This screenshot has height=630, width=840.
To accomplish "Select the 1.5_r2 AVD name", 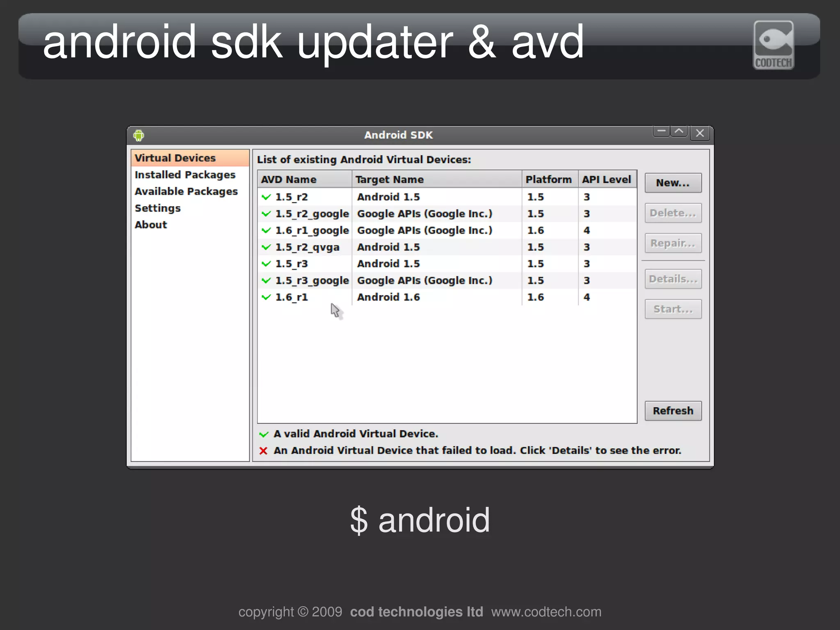I will pos(292,197).
